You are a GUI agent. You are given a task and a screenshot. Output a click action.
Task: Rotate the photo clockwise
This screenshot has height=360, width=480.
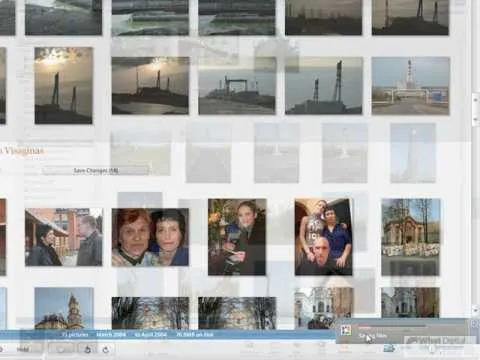[x=106, y=349]
